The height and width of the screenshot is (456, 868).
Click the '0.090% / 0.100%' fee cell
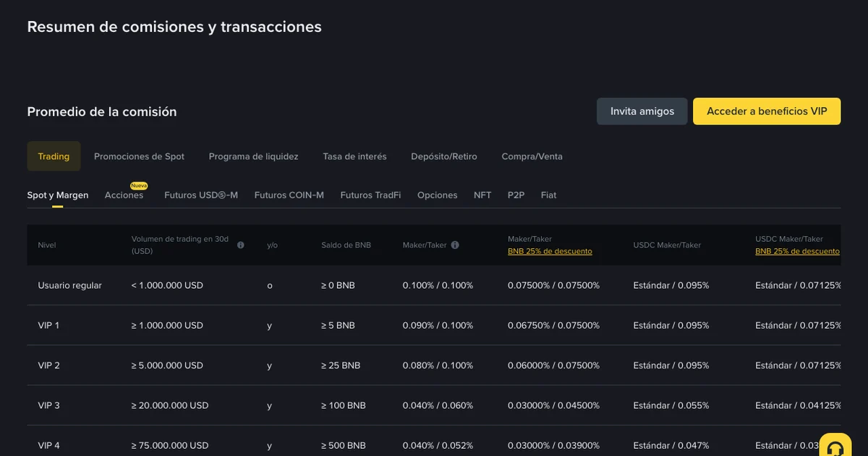point(438,326)
